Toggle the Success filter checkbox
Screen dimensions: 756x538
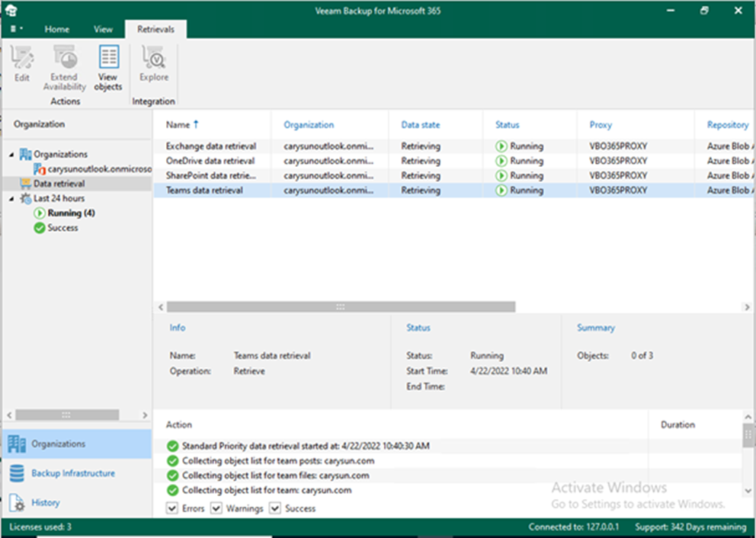point(275,508)
